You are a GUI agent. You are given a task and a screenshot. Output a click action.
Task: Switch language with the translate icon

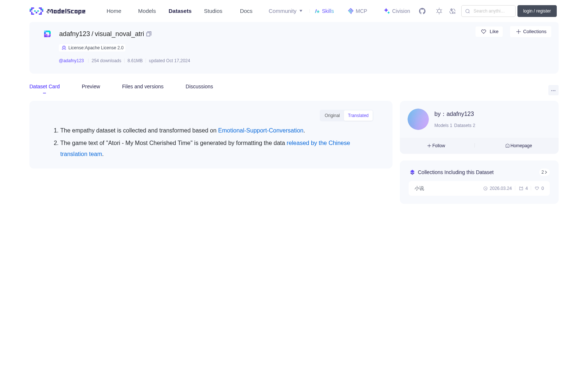tap(452, 11)
